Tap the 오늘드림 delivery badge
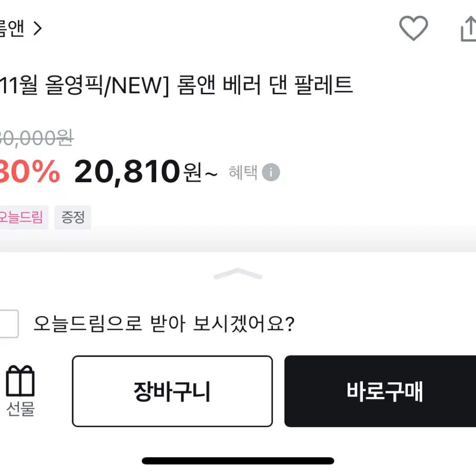Screen dimensions: 476x476 pyautogui.click(x=21, y=217)
